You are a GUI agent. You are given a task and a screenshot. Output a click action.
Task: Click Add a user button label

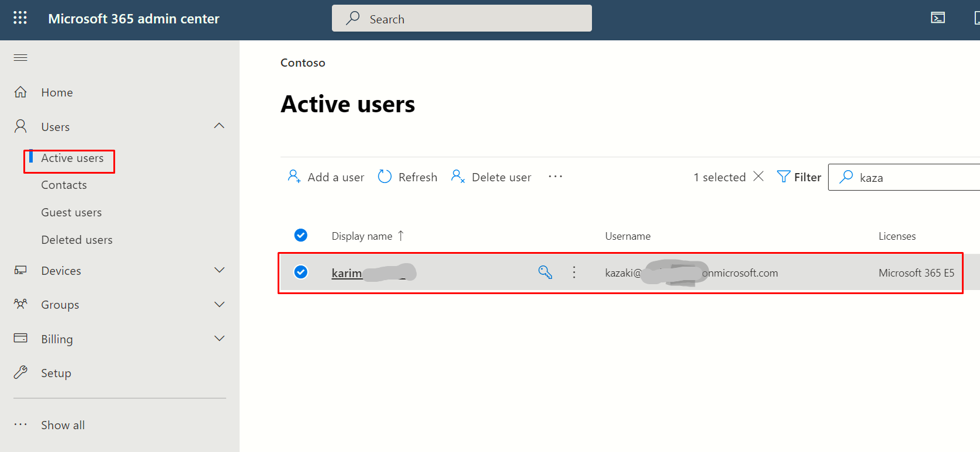[335, 177]
